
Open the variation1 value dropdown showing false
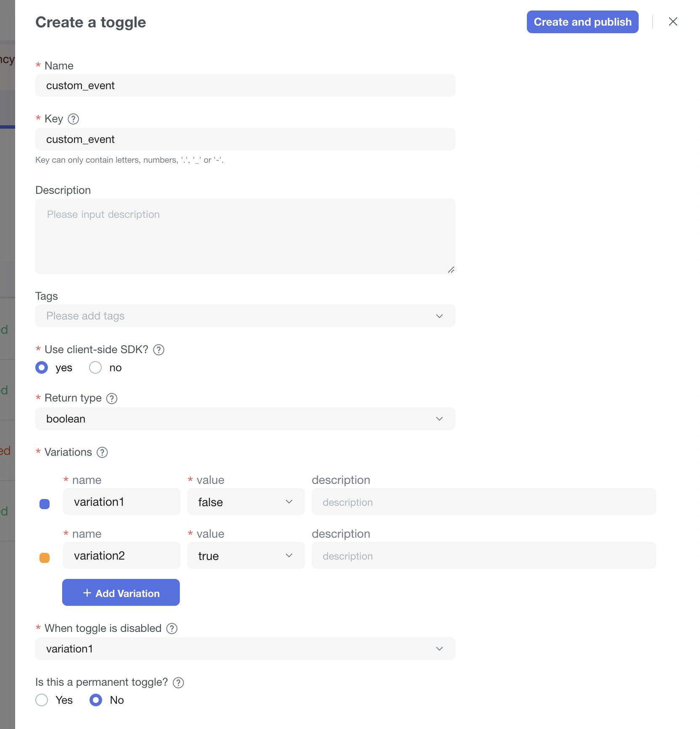coord(246,502)
